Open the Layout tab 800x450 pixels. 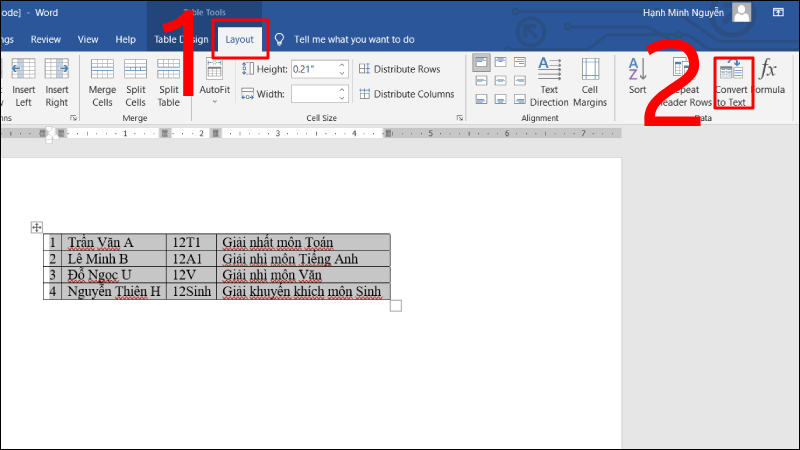click(239, 39)
